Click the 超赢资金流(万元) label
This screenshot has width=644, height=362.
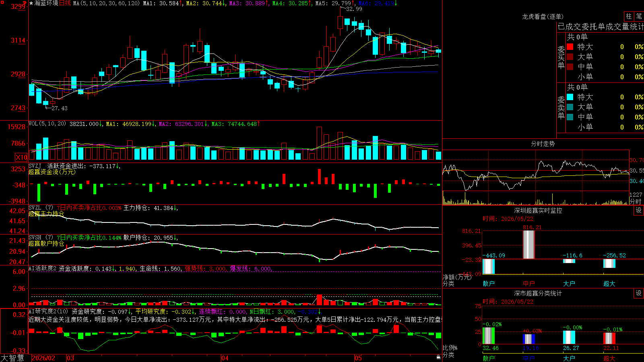[52, 172]
